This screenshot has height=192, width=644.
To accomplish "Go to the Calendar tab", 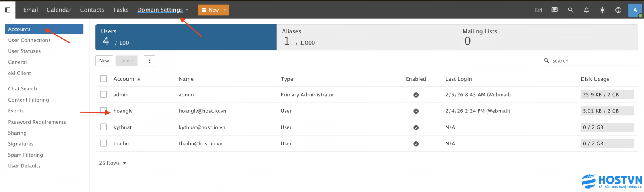I will (x=59, y=10).
